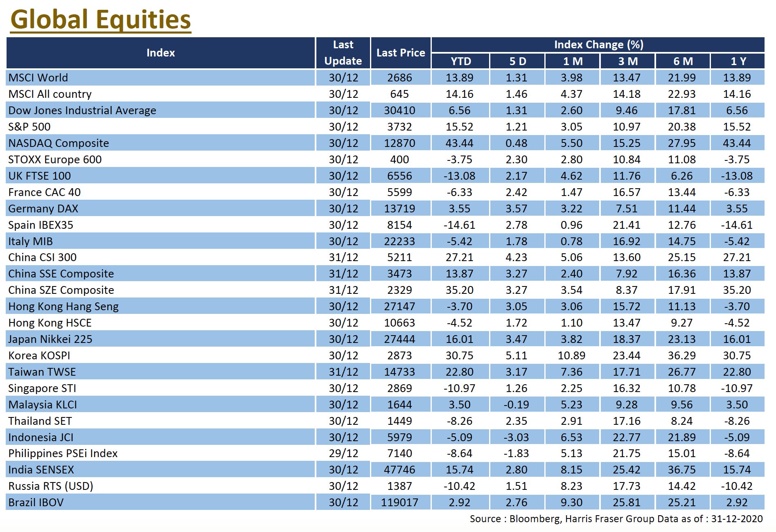Click the 1 Y column header
The height and width of the screenshot is (532, 776).
[x=738, y=61]
